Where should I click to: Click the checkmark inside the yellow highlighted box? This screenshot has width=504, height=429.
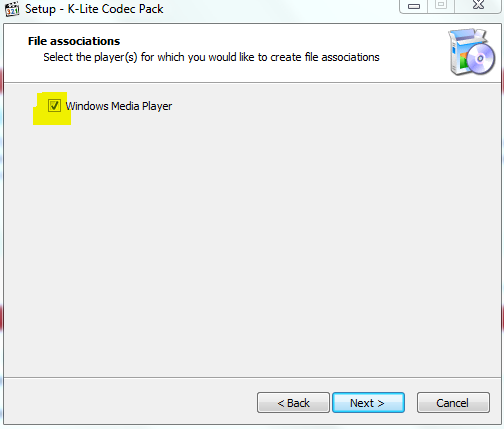54,106
